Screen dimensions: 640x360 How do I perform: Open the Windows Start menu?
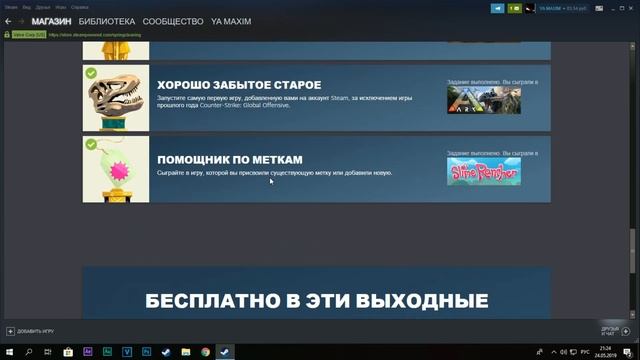[9, 352]
